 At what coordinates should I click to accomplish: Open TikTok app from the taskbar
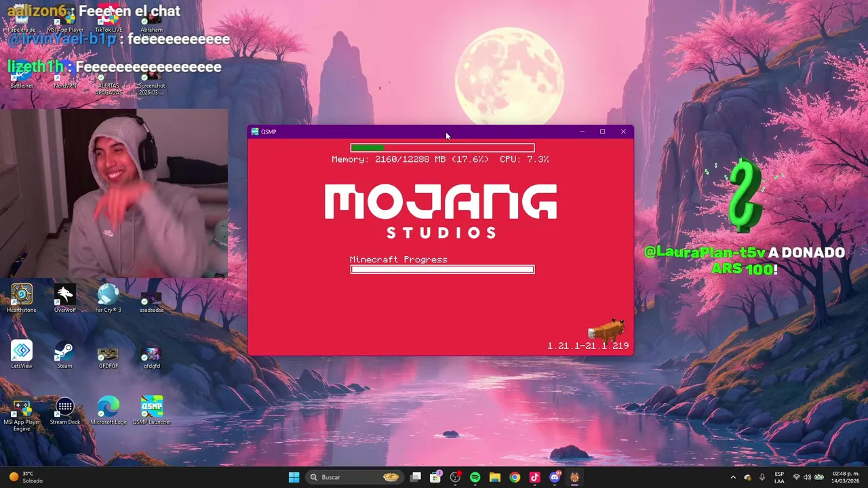pos(534,477)
